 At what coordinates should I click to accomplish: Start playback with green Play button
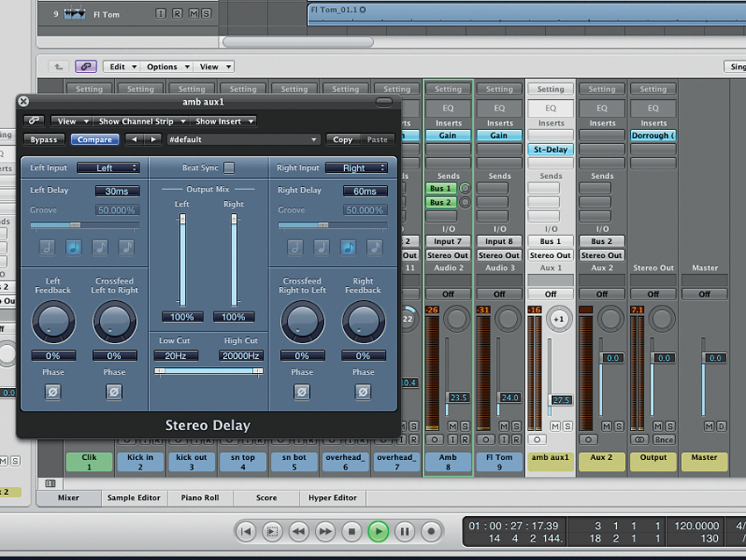(378, 531)
